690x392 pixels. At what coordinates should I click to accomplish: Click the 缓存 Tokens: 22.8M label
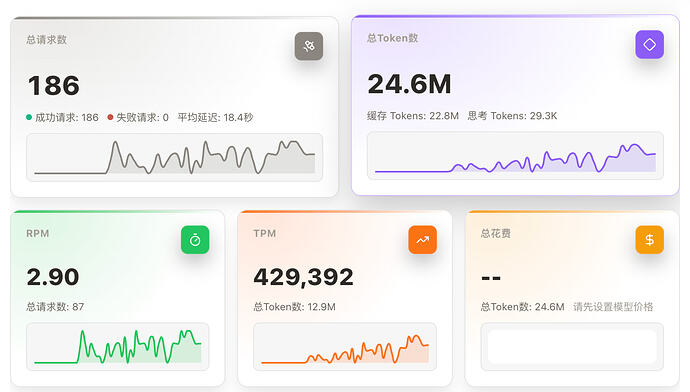click(x=413, y=116)
